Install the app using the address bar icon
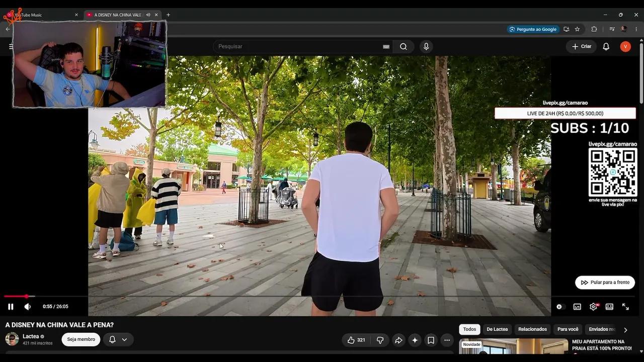This screenshot has width=644, height=362. click(567, 29)
